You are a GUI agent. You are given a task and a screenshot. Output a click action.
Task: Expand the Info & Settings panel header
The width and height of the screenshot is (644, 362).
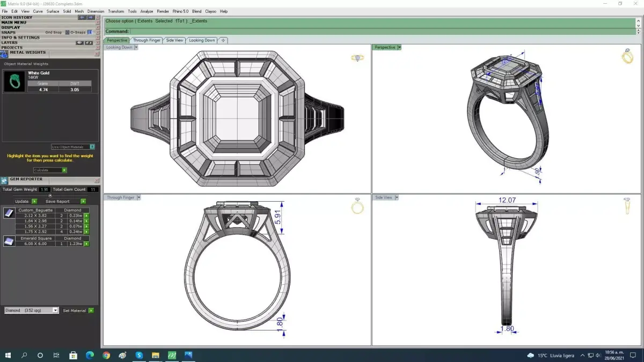click(48, 38)
